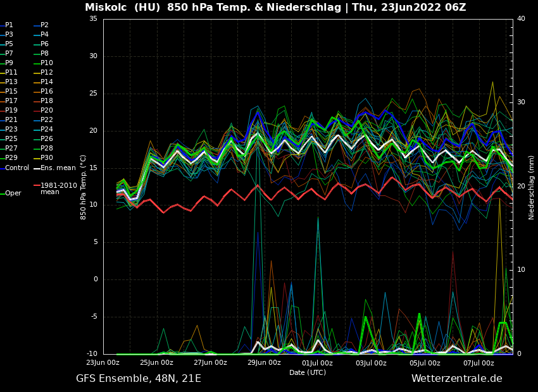The image size is (538, 392).
Task: Click the Date (UTC) axis label
Action: click(308, 373)
